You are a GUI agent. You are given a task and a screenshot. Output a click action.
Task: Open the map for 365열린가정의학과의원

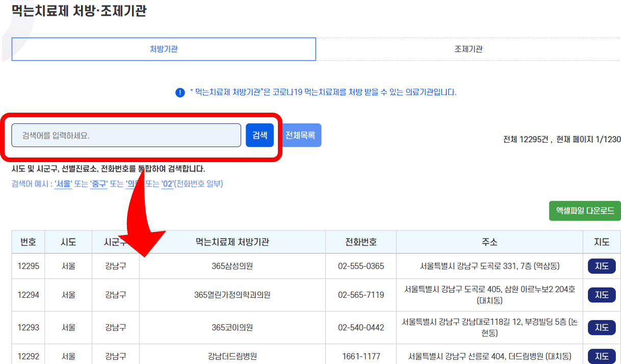point(601,295)
